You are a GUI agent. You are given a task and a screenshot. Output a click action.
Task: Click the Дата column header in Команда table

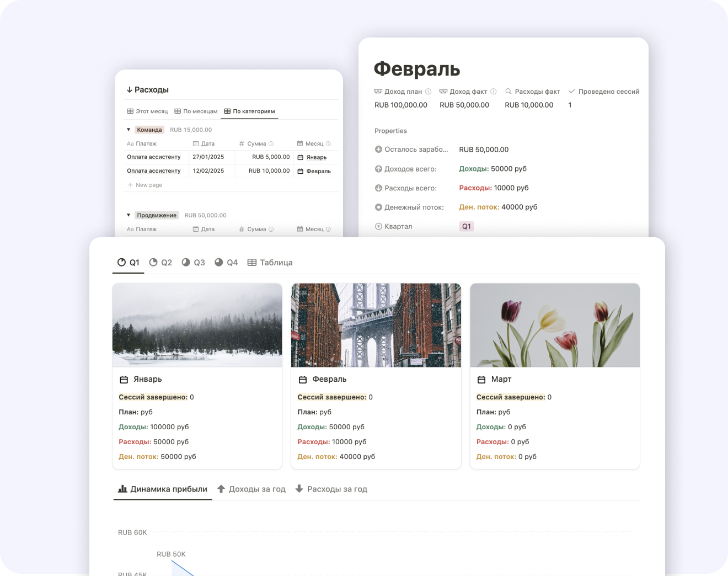pyautogui.click(x=204, y=144)
